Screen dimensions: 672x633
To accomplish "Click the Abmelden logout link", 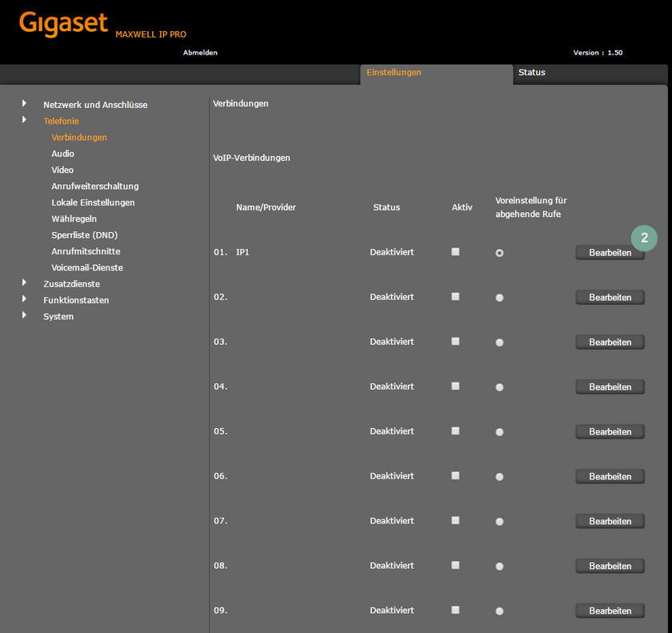I will point(200,52).
